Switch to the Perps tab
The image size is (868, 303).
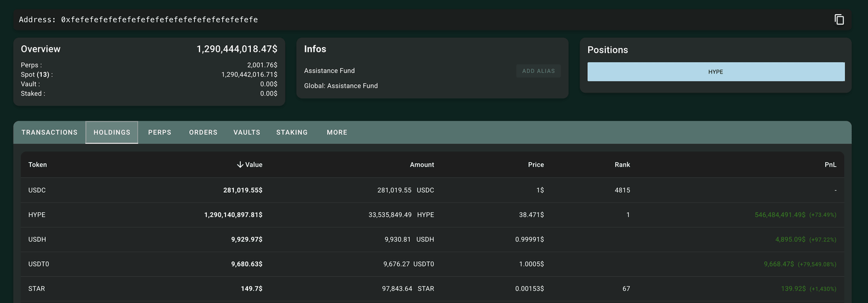coord(159,132)
